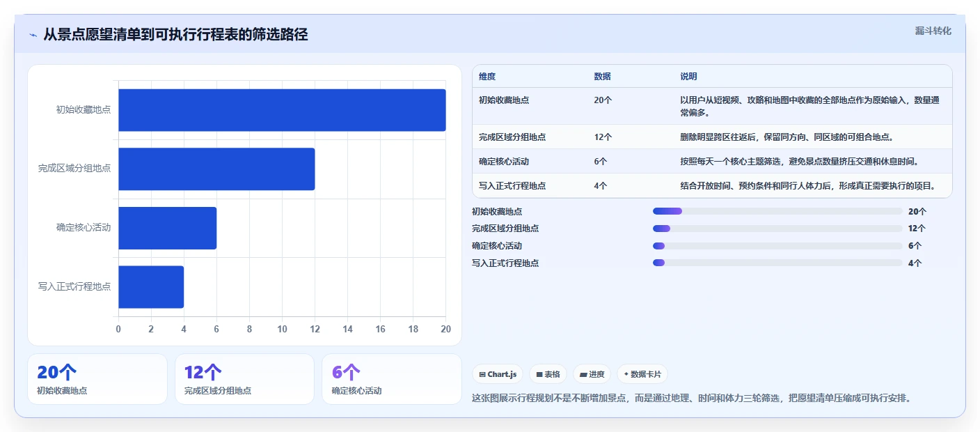Screen dimensions: 980x432
Task: Click the 20个 value in the table
Action: 603,100
